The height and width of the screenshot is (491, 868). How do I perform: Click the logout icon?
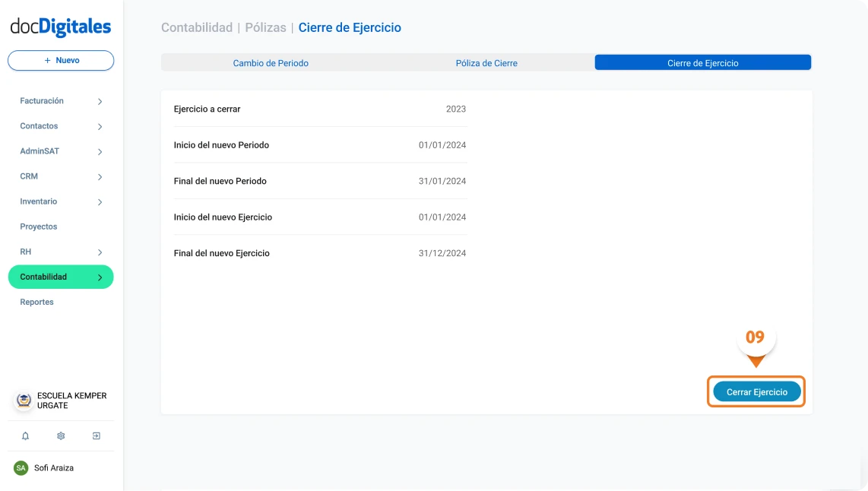[x=97, y=436]
